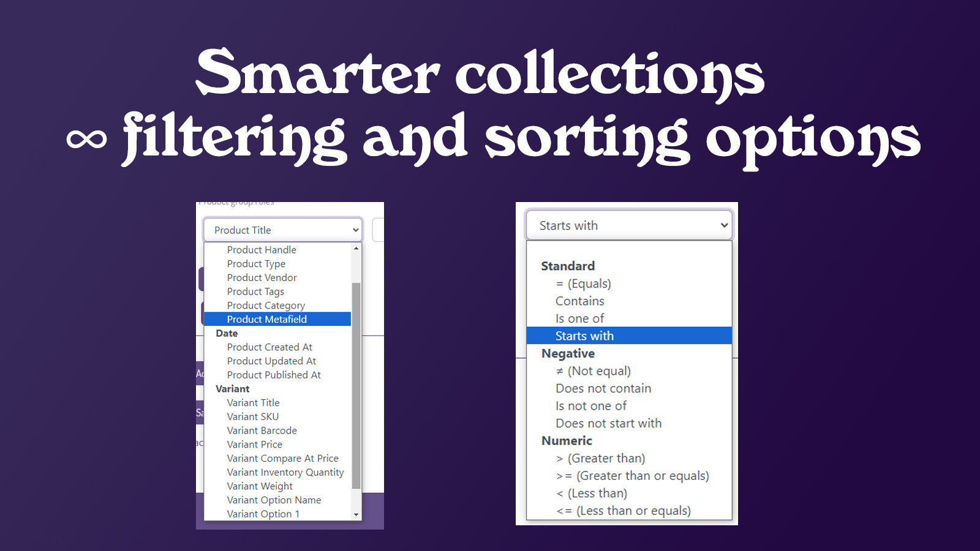Select Product Handle from the list

pos(261,249)
